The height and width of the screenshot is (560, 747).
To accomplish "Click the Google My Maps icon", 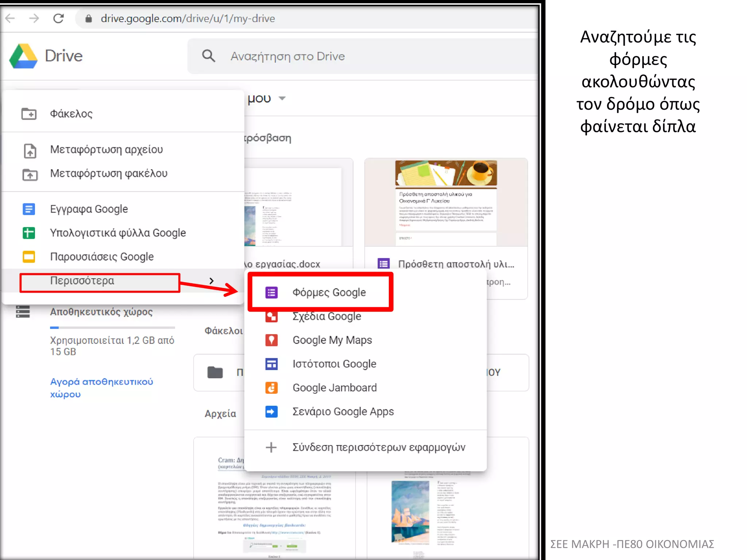I will 271,340.
